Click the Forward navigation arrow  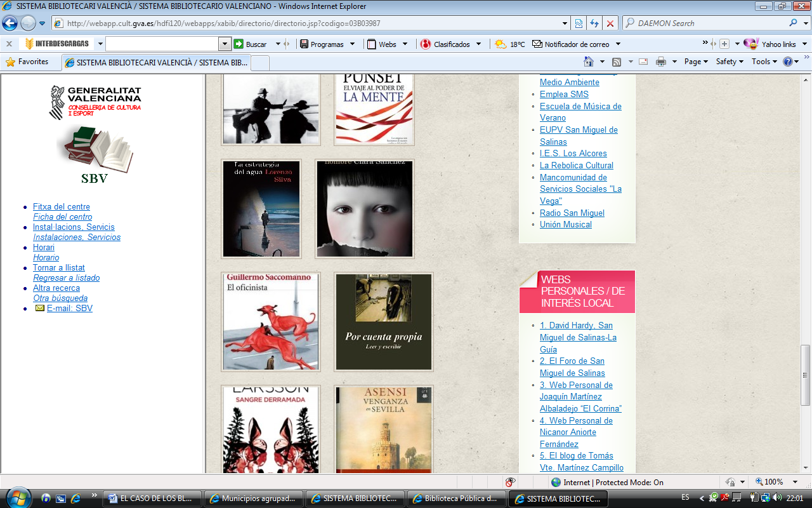(28, 23)
